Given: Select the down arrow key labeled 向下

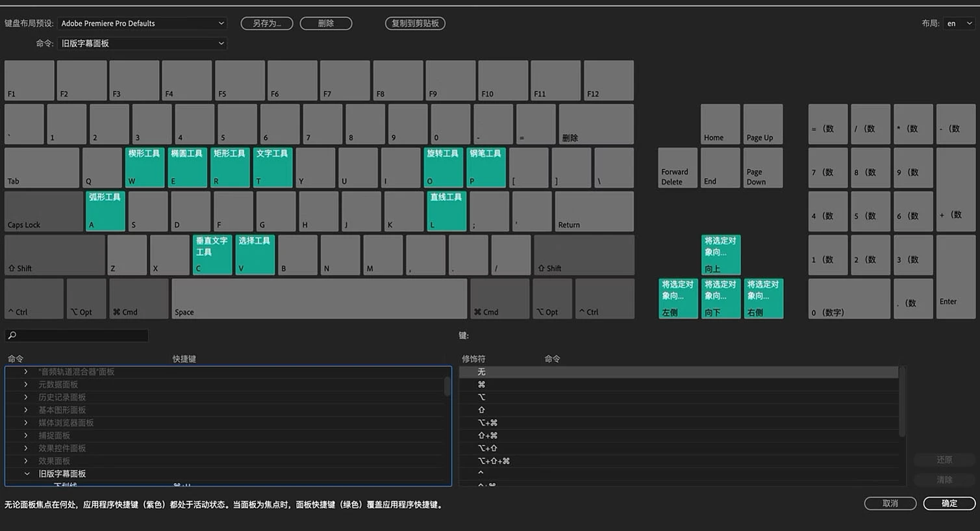Looking at the screenshot, I should tap(721, 299).
